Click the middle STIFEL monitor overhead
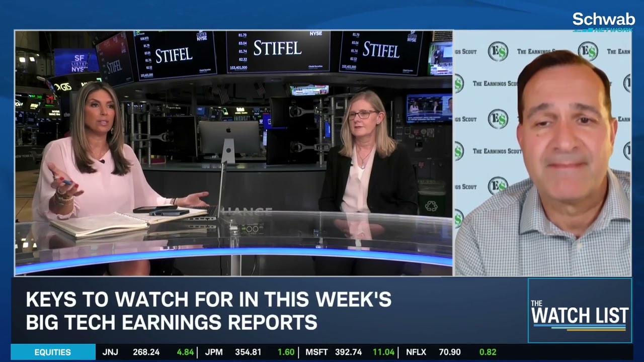The image size is (644, 362). pos(278,52)
